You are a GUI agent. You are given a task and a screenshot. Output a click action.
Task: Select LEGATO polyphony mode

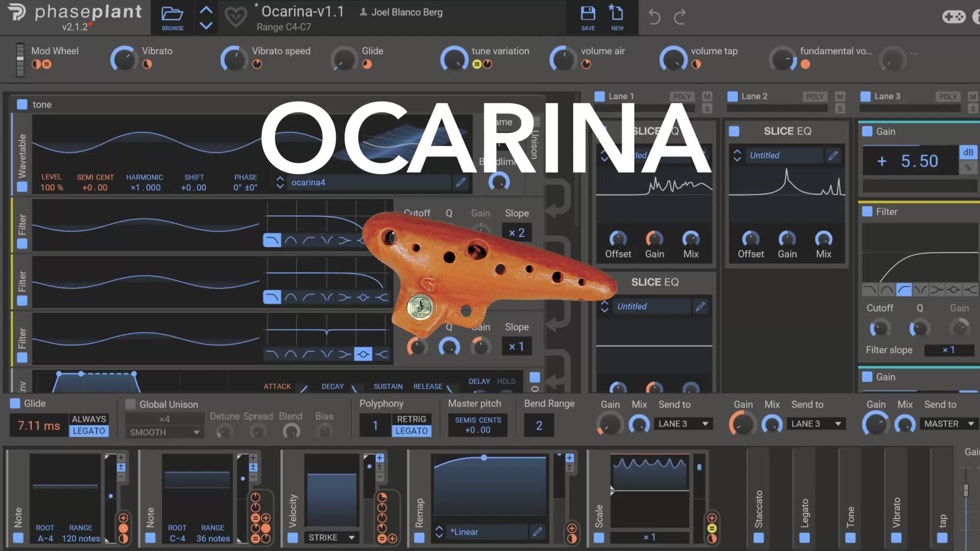411,431
